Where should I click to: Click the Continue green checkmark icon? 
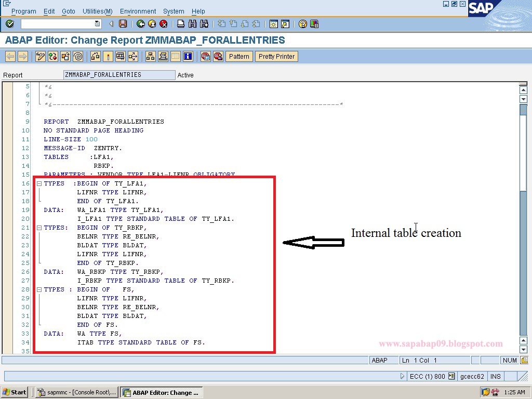pos(10,24)
